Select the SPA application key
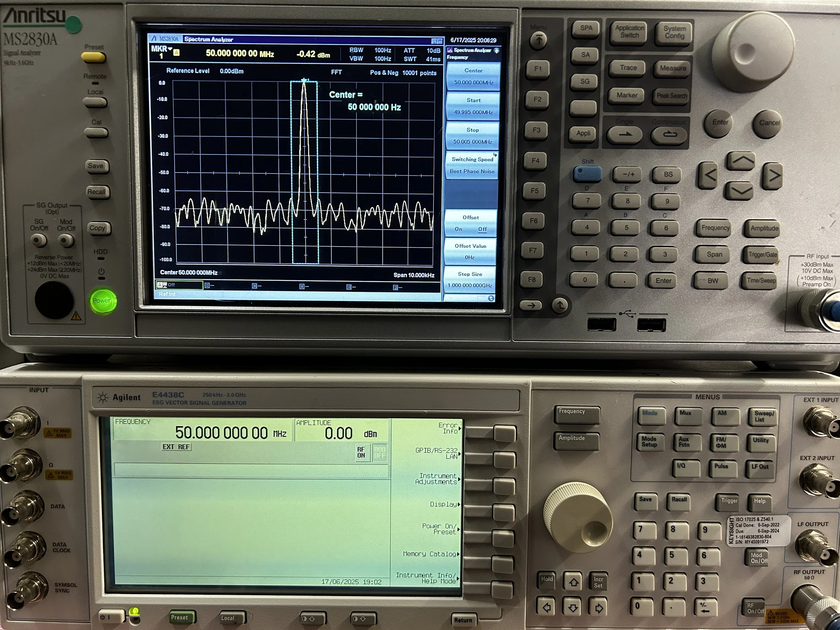The height and width of the screenshot is (630, 840). tap(586, 29)
